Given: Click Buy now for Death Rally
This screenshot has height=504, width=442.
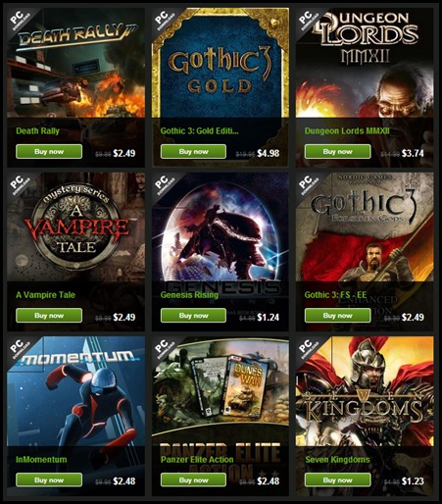Looking at the screenshot, I should point(49,152).
